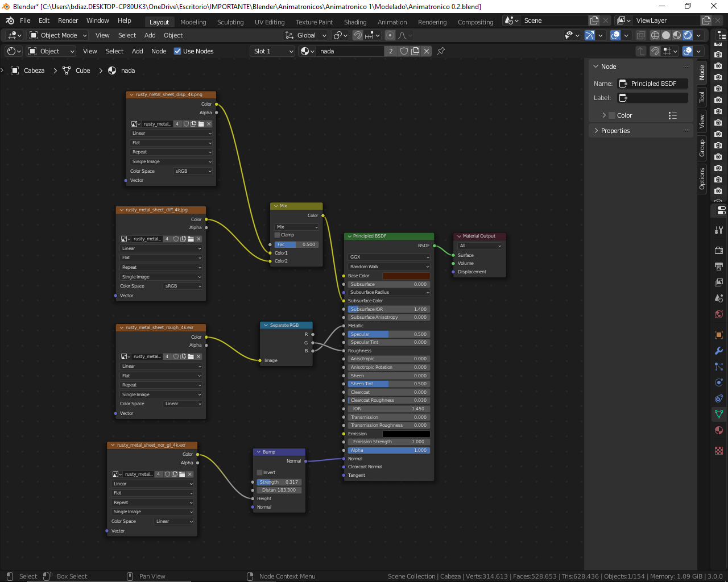Toggle fake user shield for nada material

click(404, 51)
